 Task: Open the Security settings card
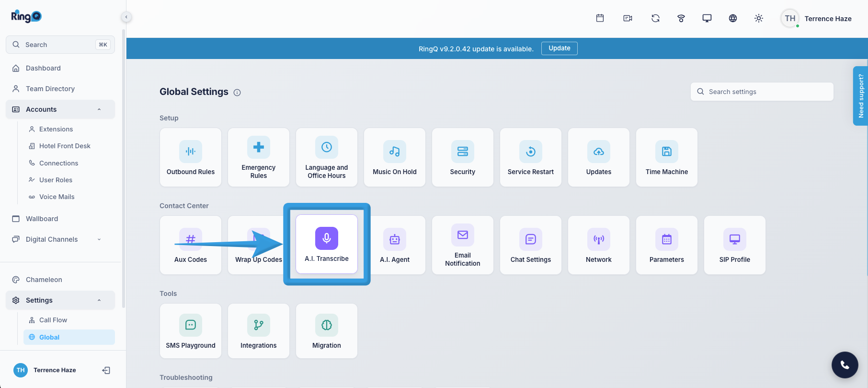(463, 157)
